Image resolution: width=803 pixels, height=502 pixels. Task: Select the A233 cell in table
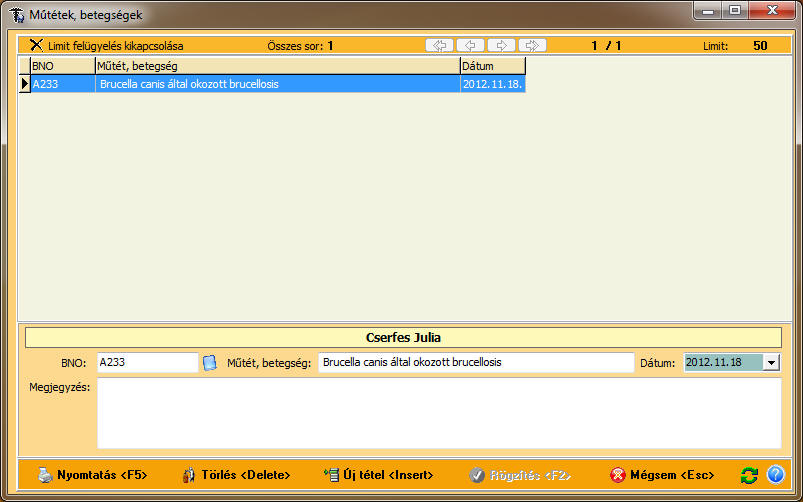[x=62, y=84]
